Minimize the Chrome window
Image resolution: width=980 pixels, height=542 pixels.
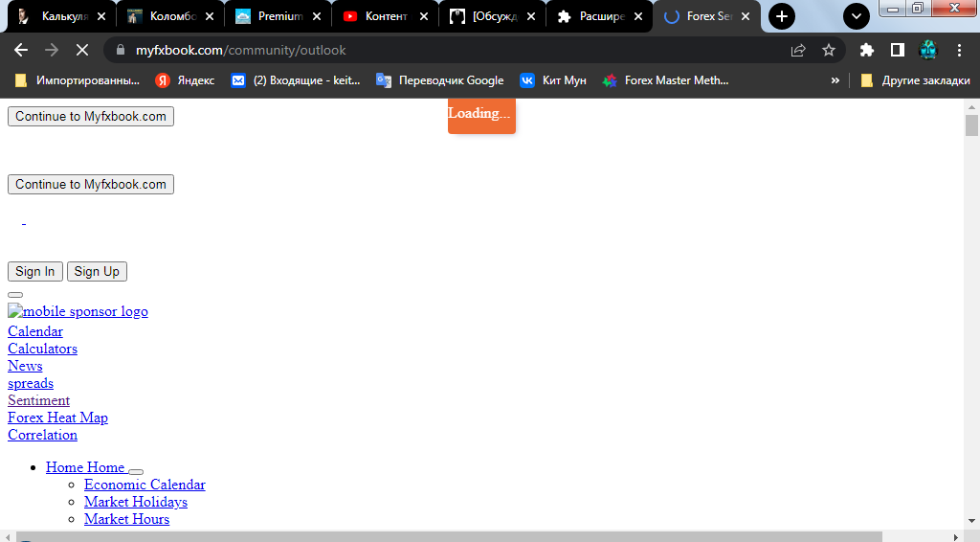click(x=893, y=8)
